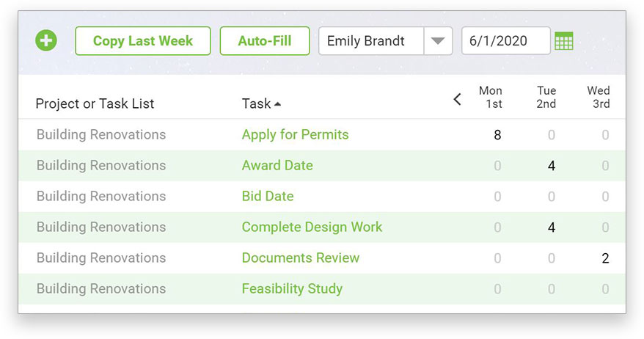Click Building Renovations in Bid Date row
644x339 pixels.
101,196
